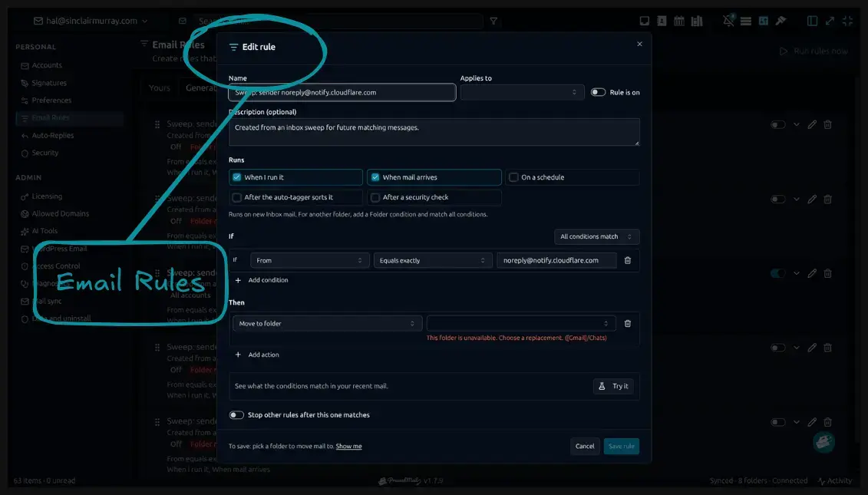868x495 pixels.
Task: Click the envelope icon left of search
Action: click(182, 21)
